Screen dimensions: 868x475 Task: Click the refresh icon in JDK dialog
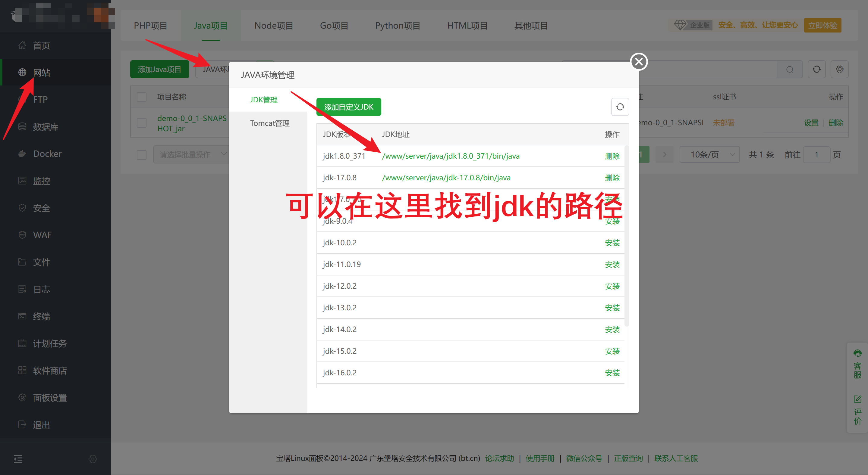(x=620, y=107)
